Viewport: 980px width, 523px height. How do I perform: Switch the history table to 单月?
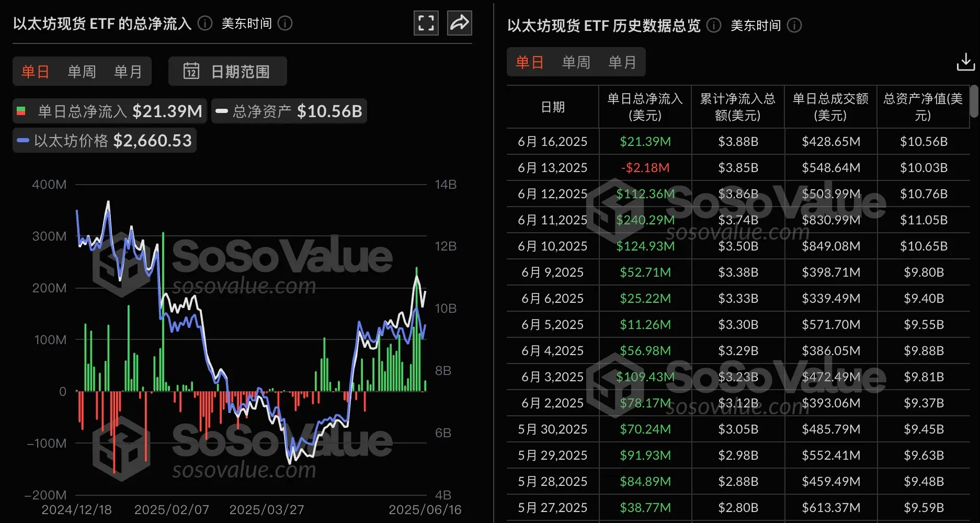622,62
